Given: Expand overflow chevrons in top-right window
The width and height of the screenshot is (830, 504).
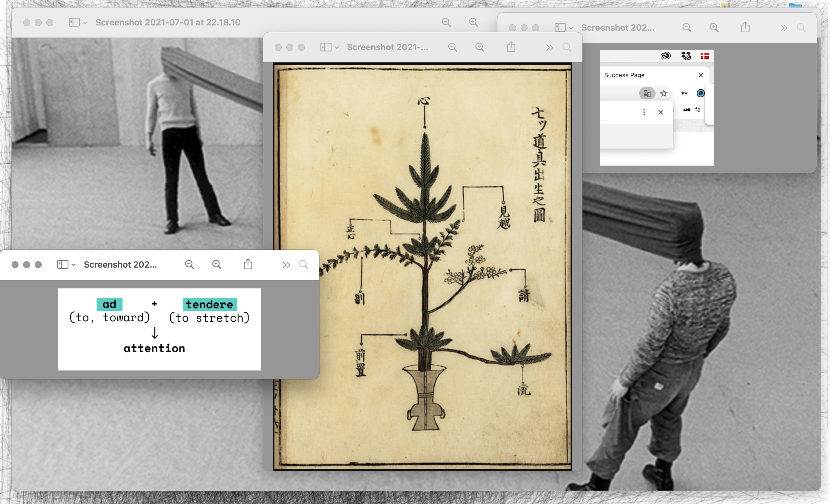Looking at the screenshot, I should pos(783,28).
